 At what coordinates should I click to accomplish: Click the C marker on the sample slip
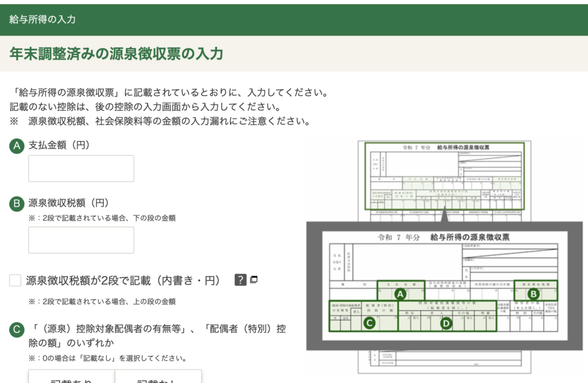pyautogui.click(x=370, y=323)
